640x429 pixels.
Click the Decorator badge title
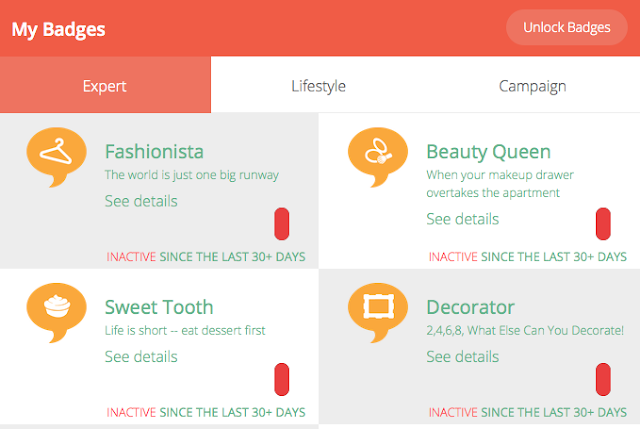[470, 307]
